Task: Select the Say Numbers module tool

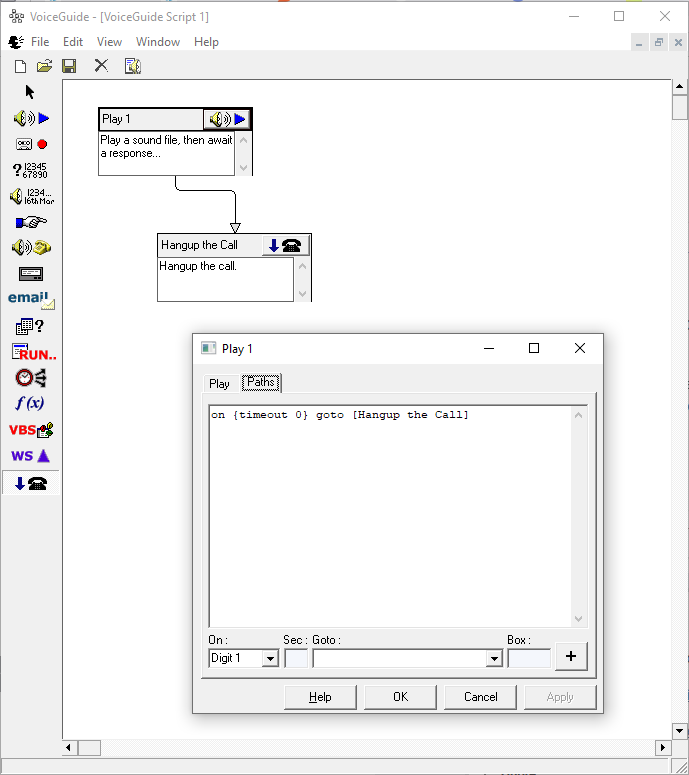Action: 32,197
